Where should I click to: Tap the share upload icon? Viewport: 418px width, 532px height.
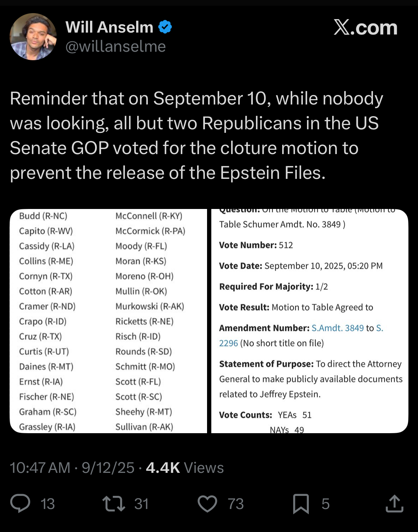click(394, 503)
